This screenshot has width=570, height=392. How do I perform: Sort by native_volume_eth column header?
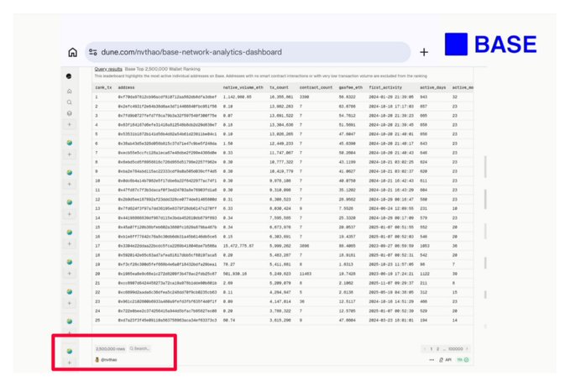[x=243, y=87]
